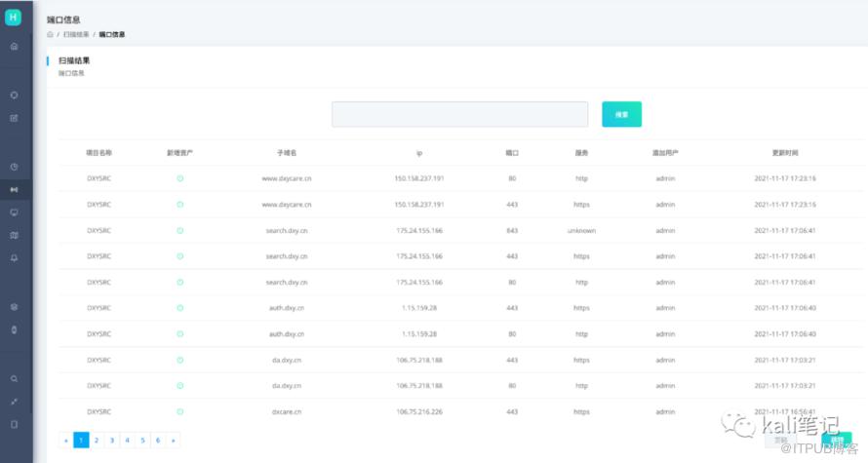Image resolution: width=868 pixels, height=463 pixels.
Task: Click the 更新时间 column header
Action: [784, 153]
